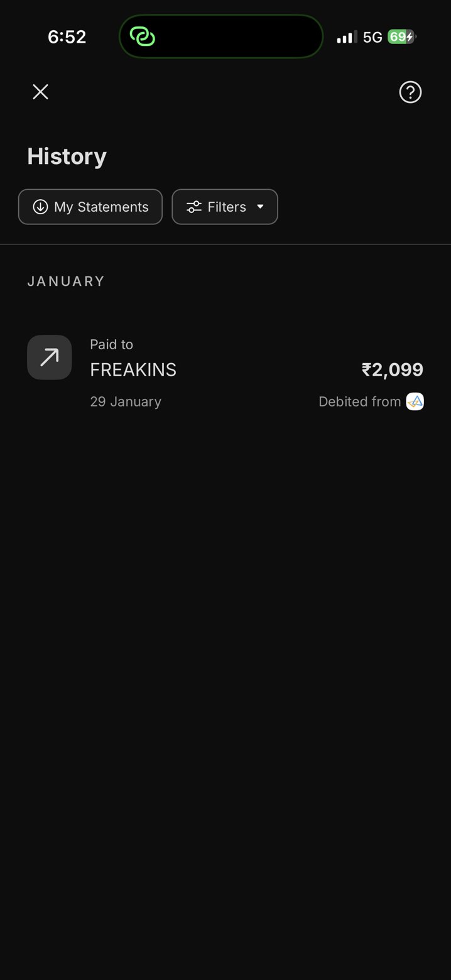Viewport: 451px width, 980px height.
Task: Tap the debited bank account logo
Action: pos(415,401)
